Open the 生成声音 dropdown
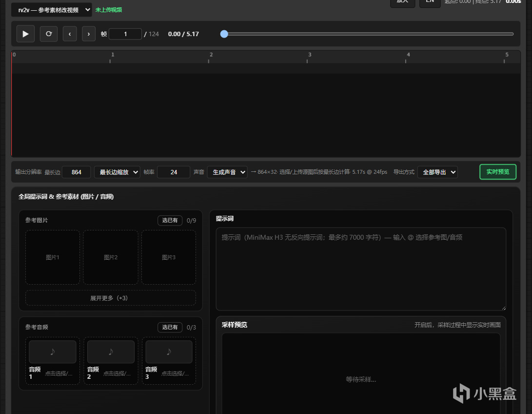The image size is (532, 414). point(227,172)
